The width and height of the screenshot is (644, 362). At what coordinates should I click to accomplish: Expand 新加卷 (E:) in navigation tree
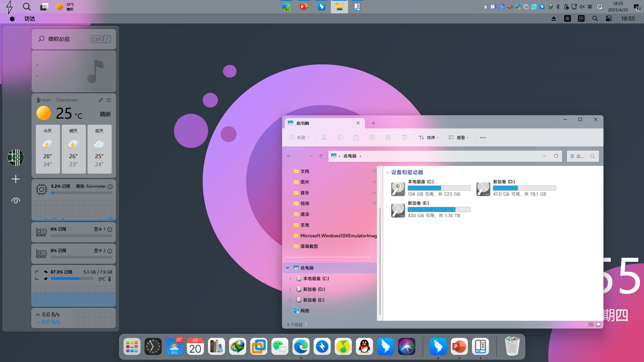[290, 300]
